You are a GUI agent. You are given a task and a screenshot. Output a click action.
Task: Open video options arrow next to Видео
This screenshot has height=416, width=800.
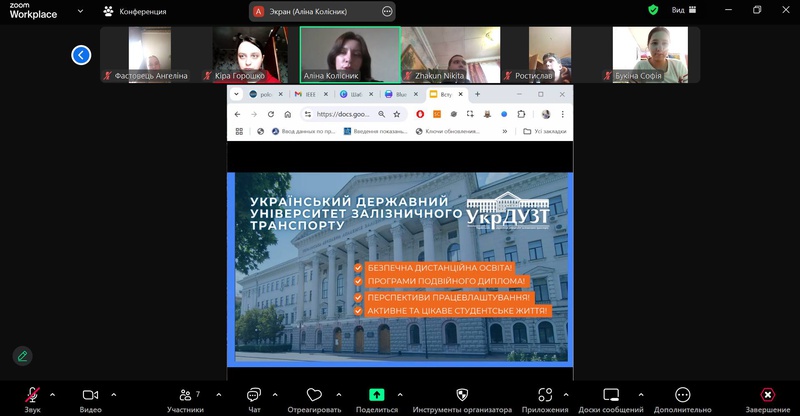click(113, 395)
